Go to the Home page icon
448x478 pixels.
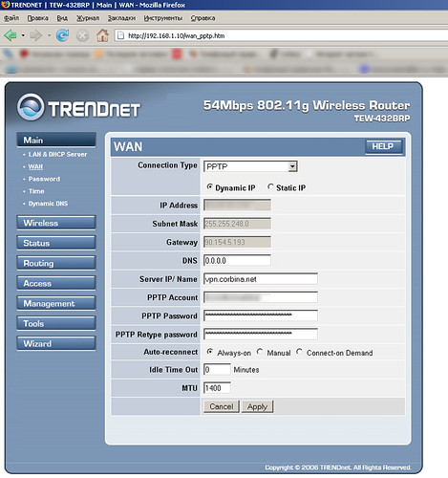click(102, 35)
